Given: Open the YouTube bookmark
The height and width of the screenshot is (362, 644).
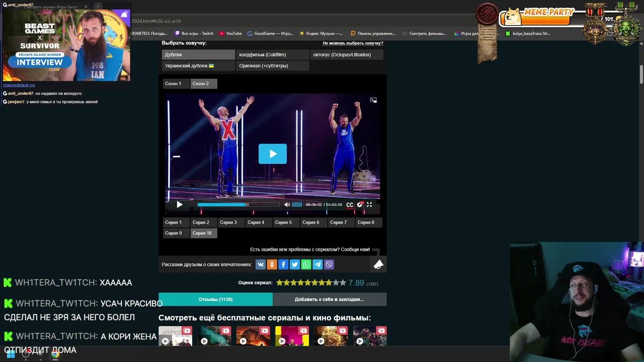Looking at the screenshot, I should [x=230, y=34].
